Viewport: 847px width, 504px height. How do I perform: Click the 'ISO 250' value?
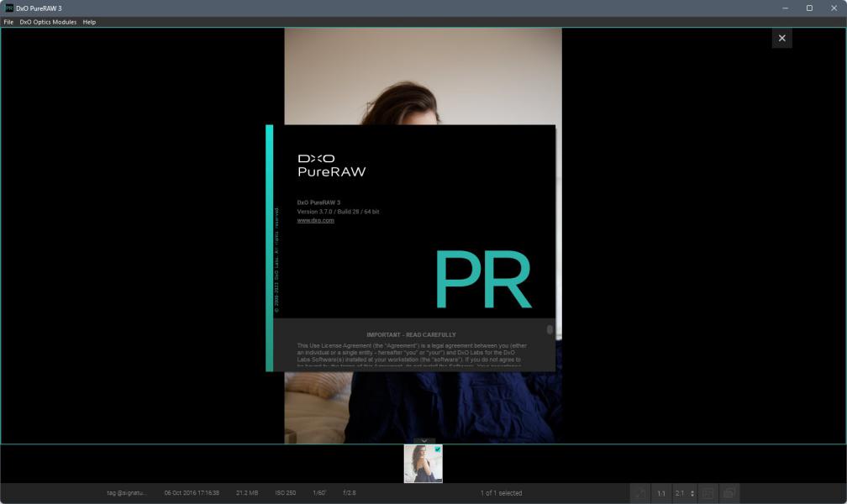click(x=285, y=493)
